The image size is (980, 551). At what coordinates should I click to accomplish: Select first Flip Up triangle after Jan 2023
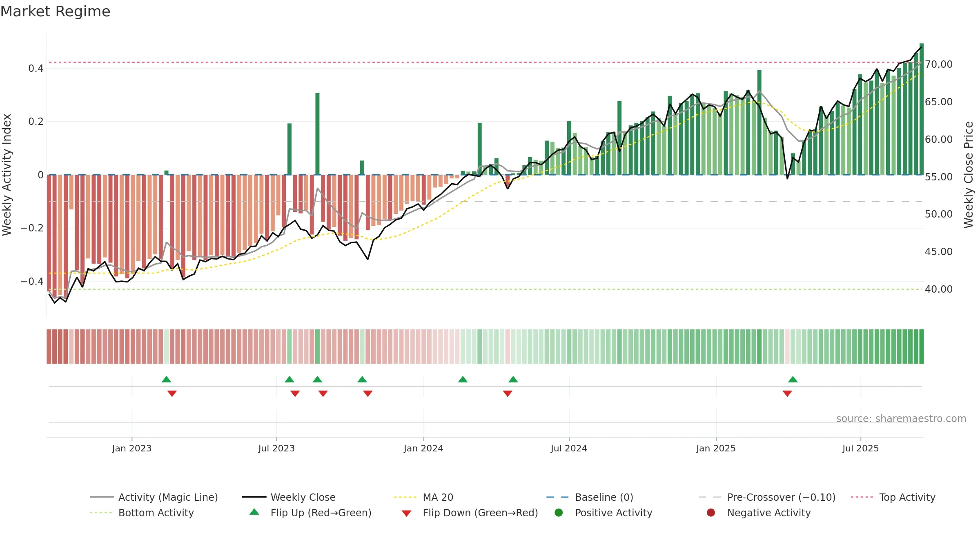pyautogui.click(x=166, y=380)
